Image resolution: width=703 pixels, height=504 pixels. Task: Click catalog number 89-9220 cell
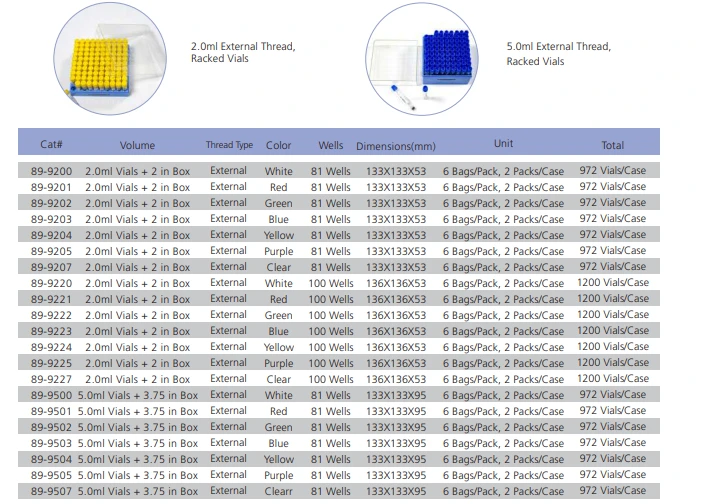click(x=51, y=283)
